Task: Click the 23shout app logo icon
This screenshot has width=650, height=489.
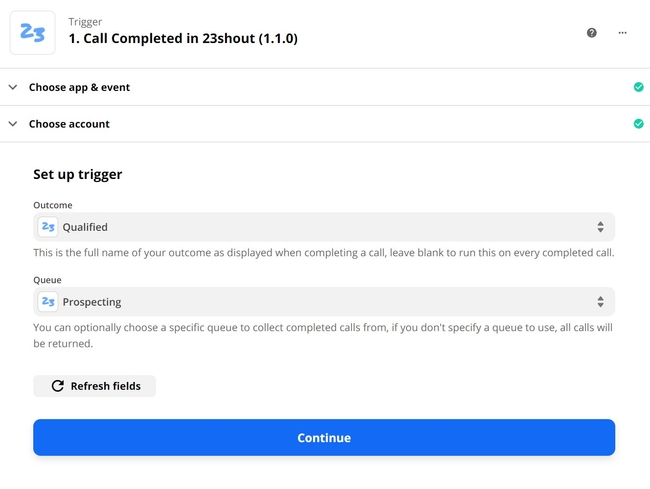Action: [32, 33]
